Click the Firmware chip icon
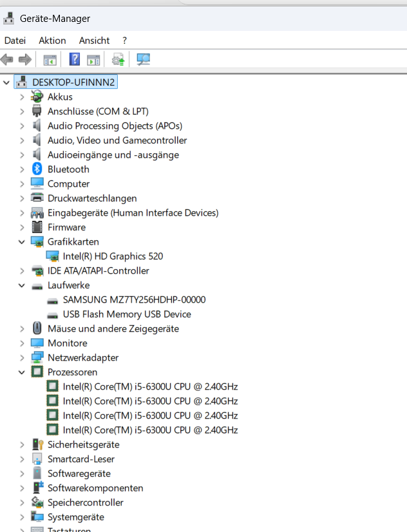Image resolution: width=407 pixels, height=532 pixels. pyautogui.click(x=37, y=227)
